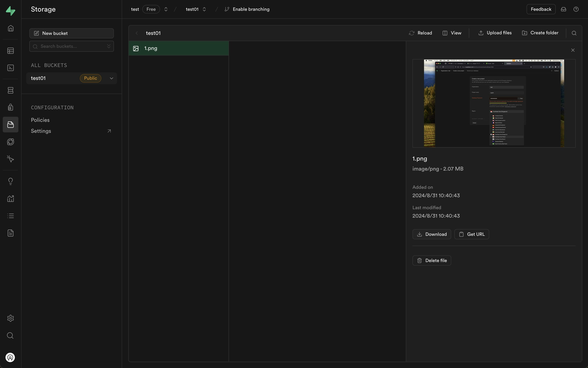Open the Edge Functions sidebar icon
The image size is (588, 368).
10,142
